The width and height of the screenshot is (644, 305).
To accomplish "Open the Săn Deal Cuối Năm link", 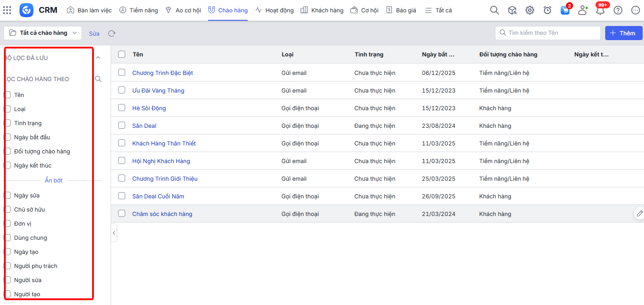I will pyautogui.click(x=158, y=196).
